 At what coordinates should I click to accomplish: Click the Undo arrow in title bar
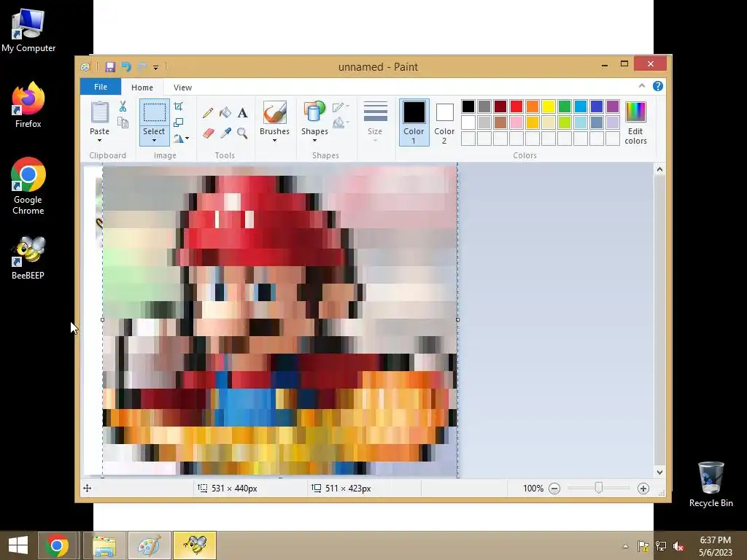[x=126, y=66]
